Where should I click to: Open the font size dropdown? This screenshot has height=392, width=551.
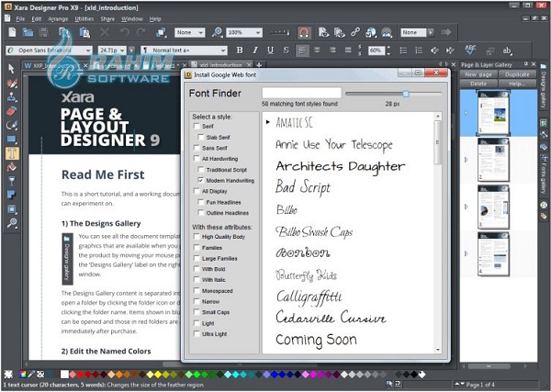click(121, 50)
